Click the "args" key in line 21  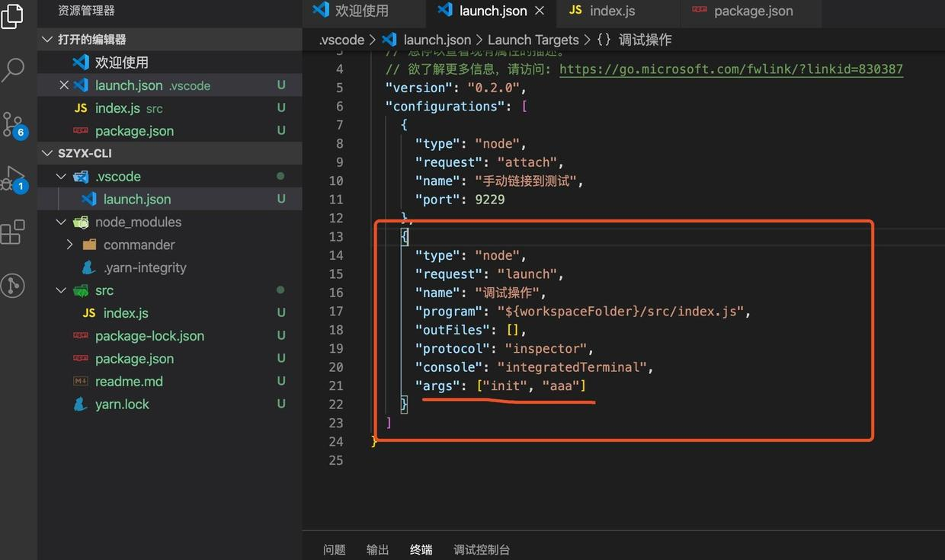pos(437,386)
